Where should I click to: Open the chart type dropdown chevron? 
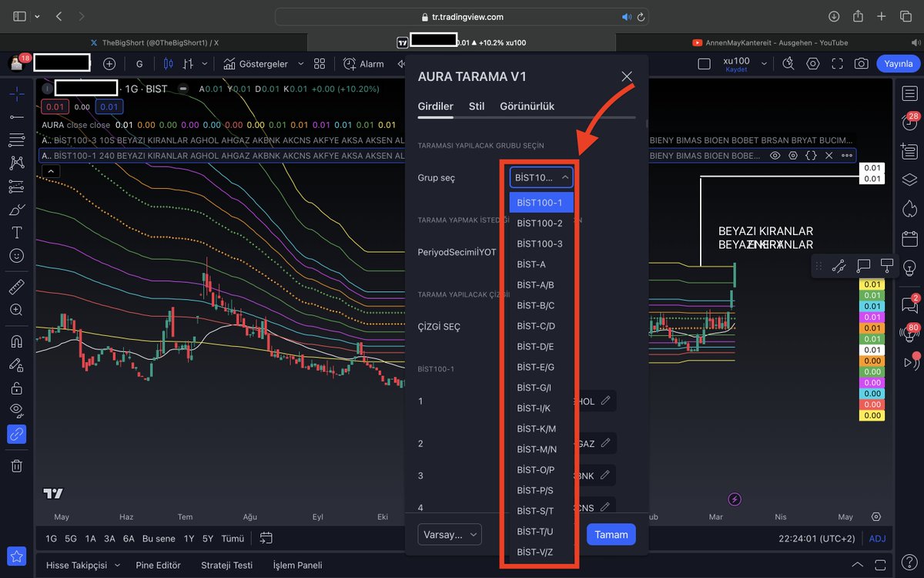pyautogui.click(x=204, y=64)
